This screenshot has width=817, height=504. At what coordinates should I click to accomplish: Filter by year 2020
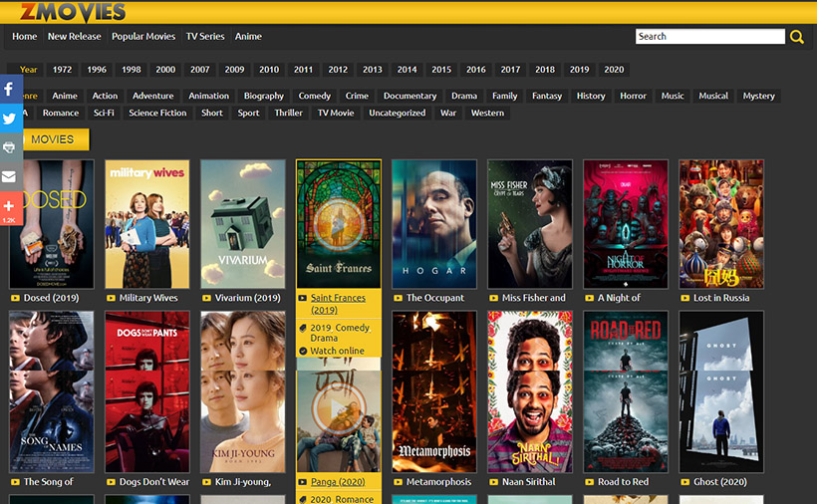coord(614,70)
